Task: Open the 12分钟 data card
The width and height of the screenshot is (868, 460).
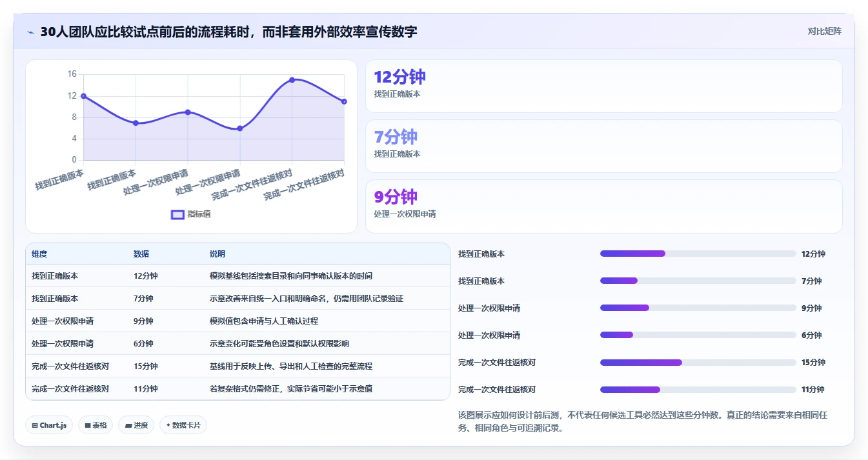Action: [603, 86]
